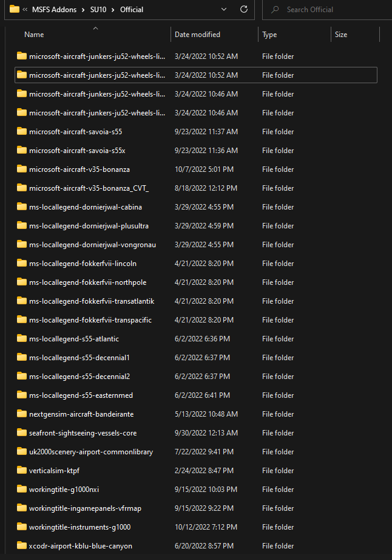
Task: Click the Type column header
Action: click(x=269, y=35)
